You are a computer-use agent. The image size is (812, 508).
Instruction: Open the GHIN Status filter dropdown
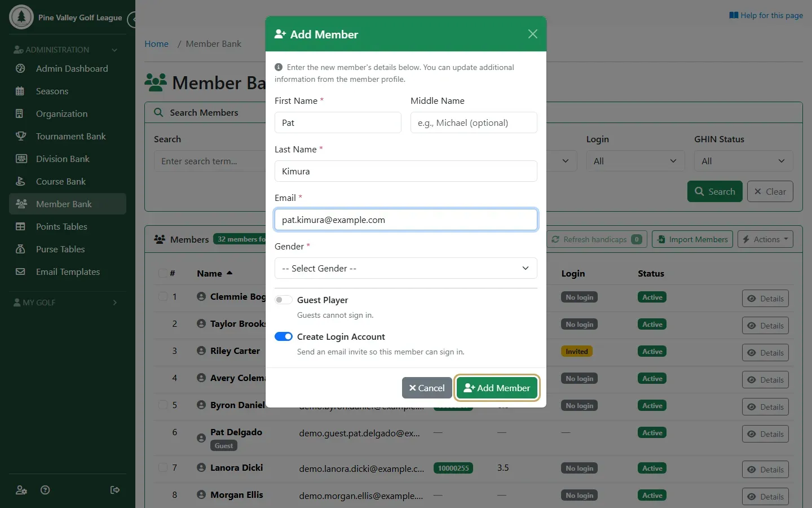[744, 161]
